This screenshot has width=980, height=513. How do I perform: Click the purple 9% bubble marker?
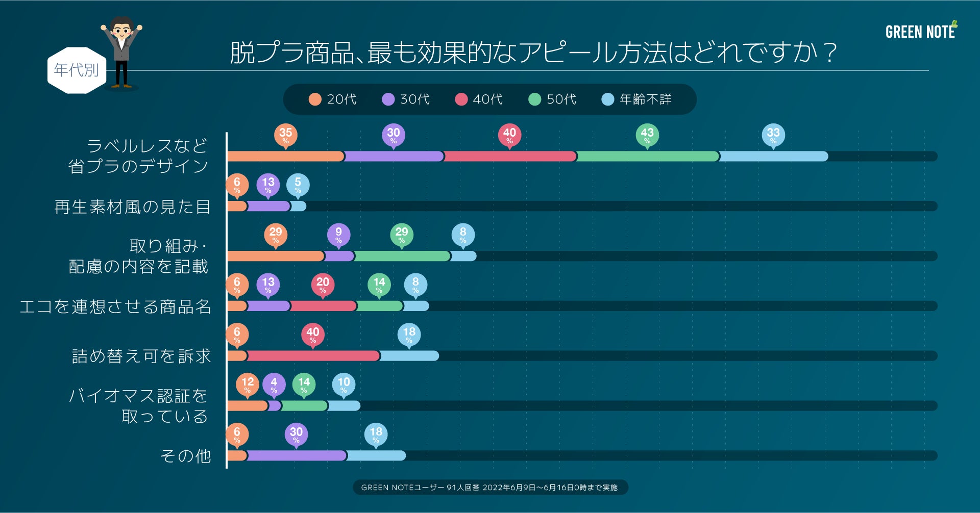[338, 235]
